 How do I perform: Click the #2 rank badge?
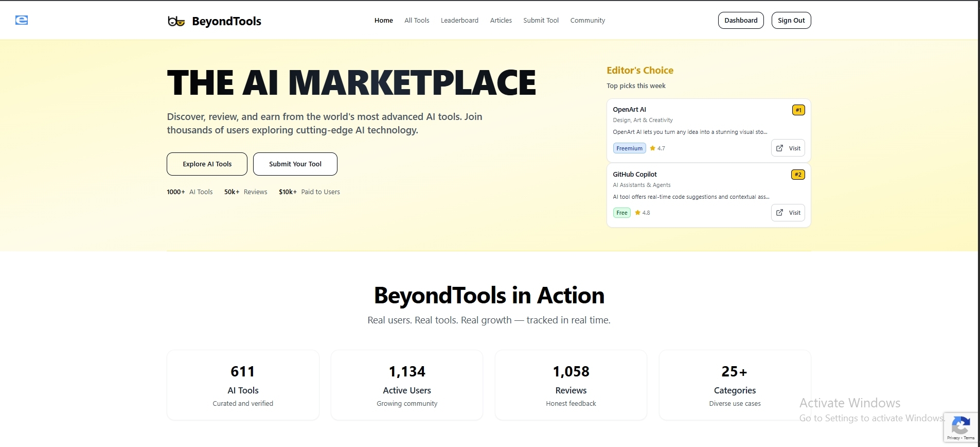[797, 175]
